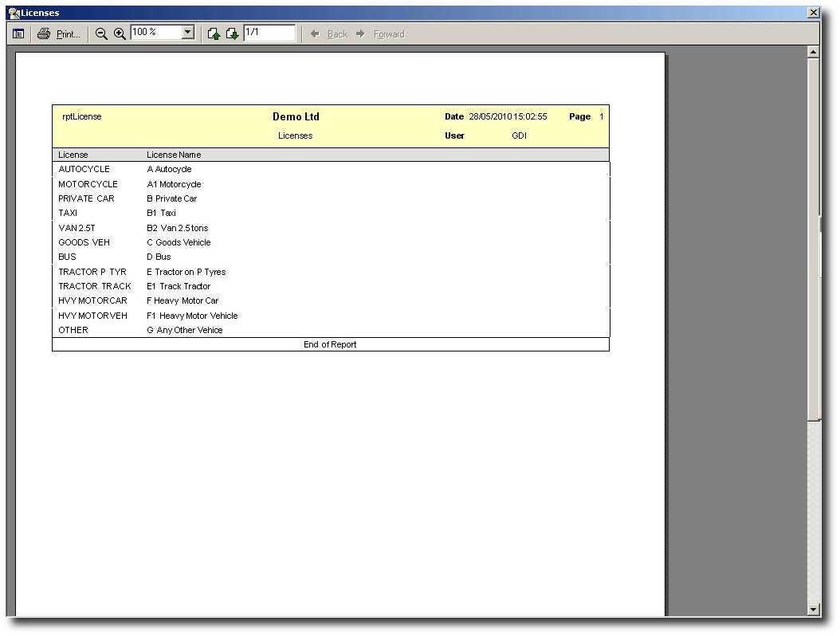Screen dimensions: 840x636
Task: Zoom in with the plus magnifier
Action: coord(120,33)
